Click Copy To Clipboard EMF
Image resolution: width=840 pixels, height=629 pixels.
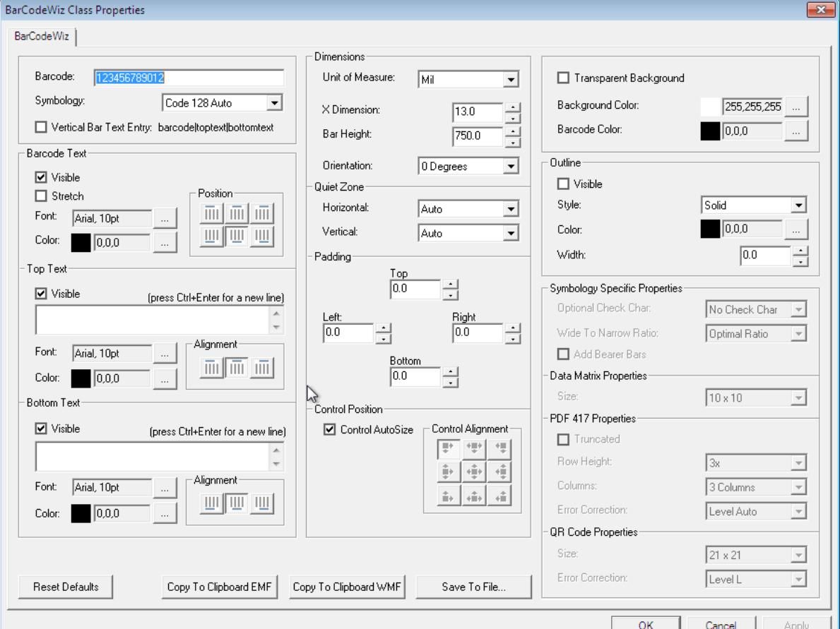pos(219,587)
